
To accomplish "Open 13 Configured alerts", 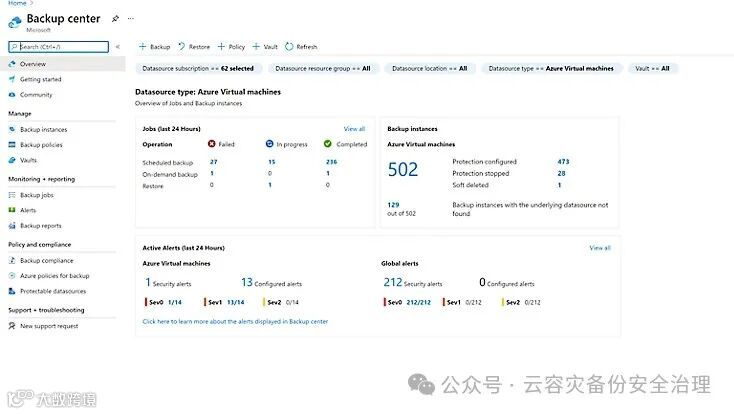I will (272, 282).
